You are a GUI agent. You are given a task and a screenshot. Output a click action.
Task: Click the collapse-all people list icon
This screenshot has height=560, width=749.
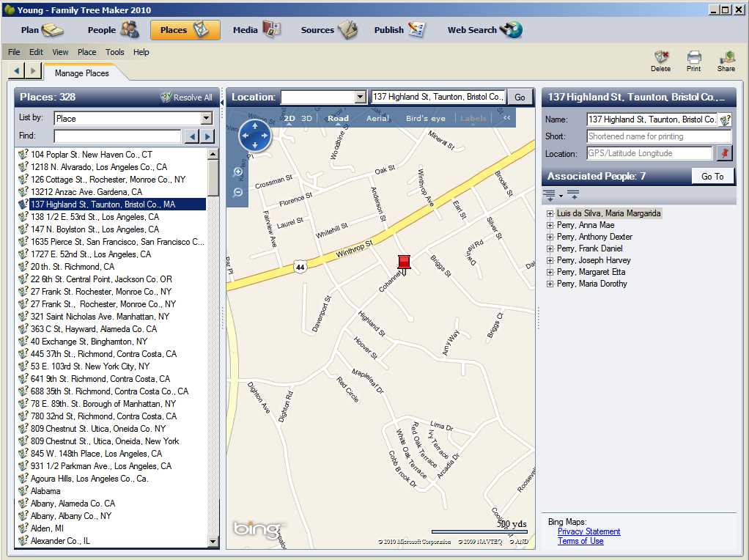click(x=573, y=194)
